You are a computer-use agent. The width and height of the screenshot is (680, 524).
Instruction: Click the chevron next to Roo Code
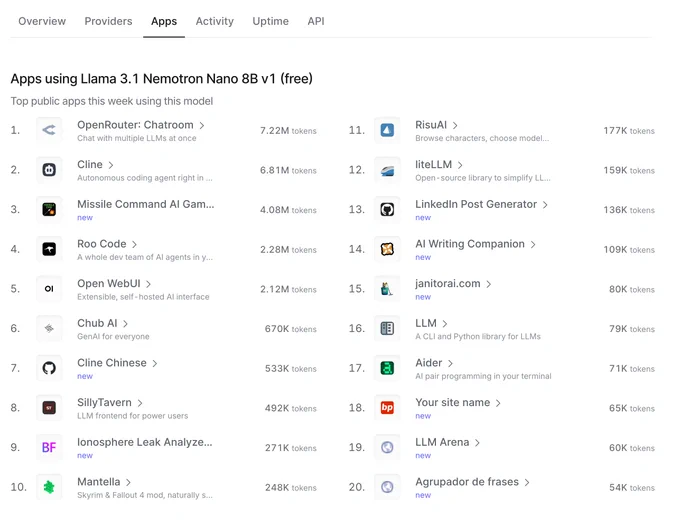point(134,245)
